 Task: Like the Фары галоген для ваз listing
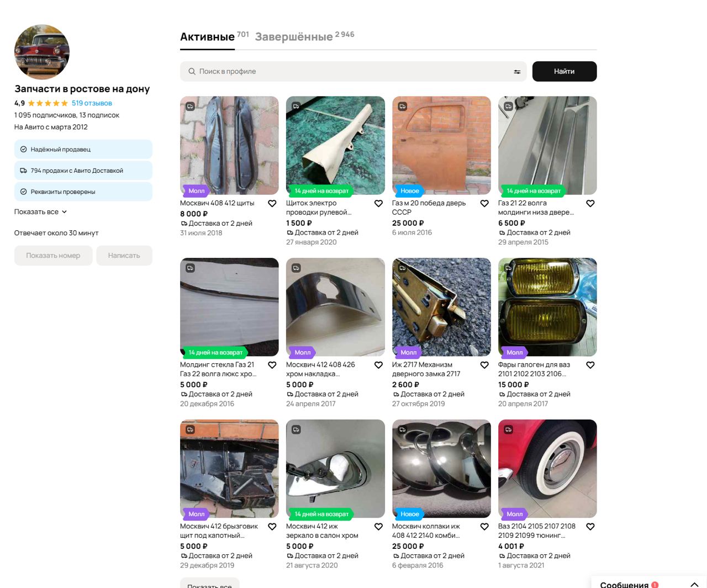[590, 365]
